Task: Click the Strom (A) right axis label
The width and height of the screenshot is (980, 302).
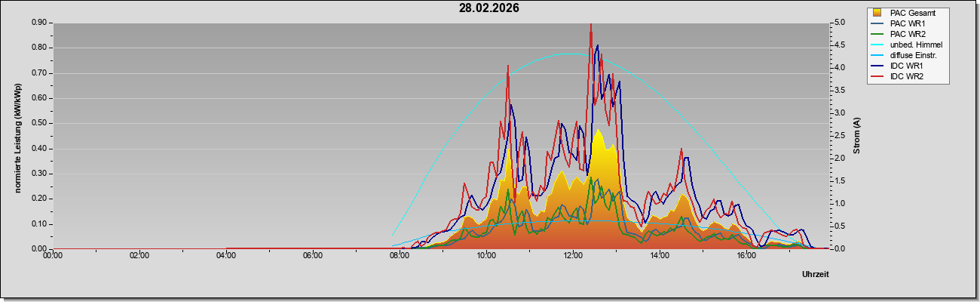Action: tap(856, 136)
